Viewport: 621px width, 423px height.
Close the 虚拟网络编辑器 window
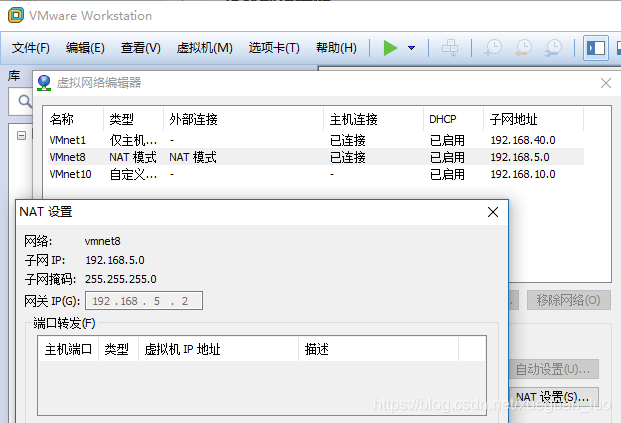click(606, 83)
